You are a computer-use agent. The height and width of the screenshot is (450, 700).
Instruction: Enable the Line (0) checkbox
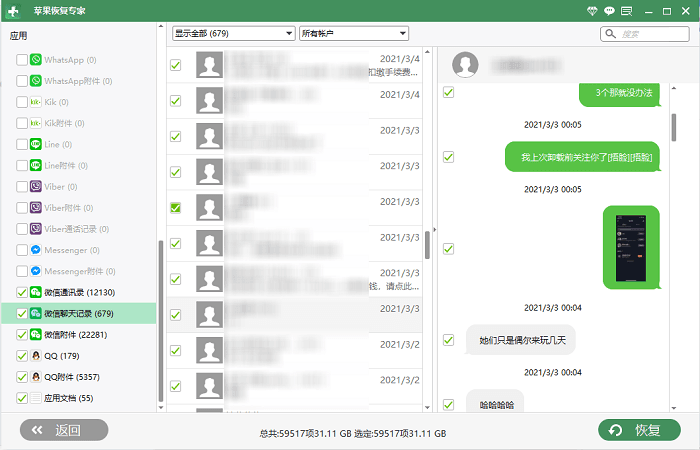(22, 144)
